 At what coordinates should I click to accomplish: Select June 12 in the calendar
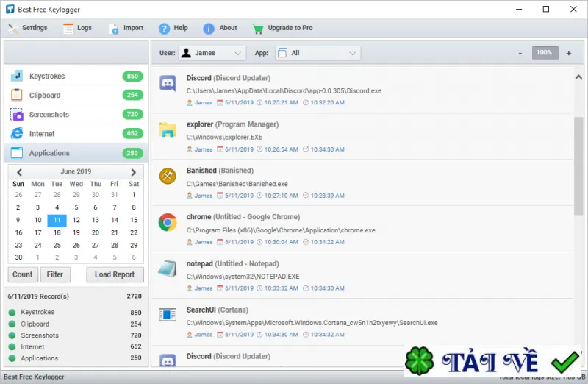[76, 220]
